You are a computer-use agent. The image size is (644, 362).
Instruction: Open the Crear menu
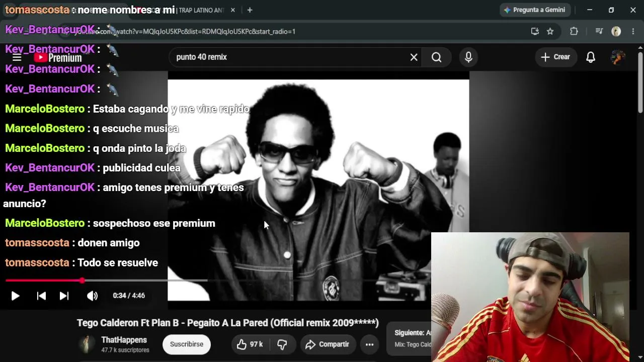[555, 57]
